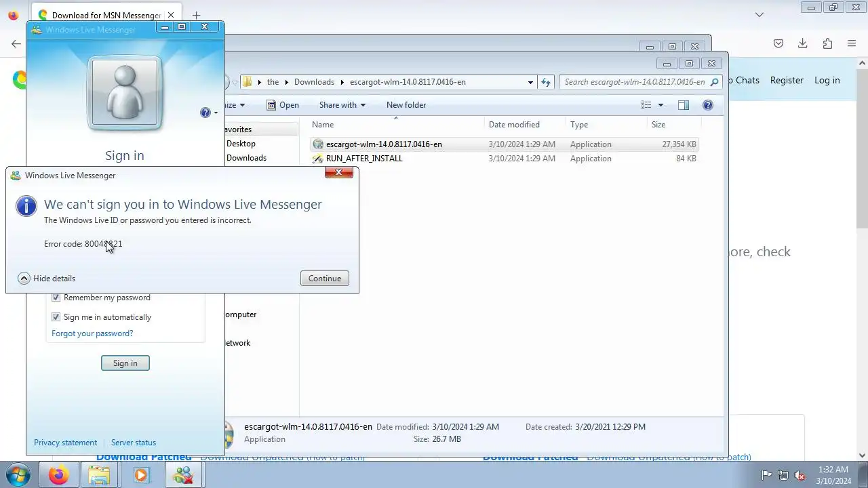
Task: Click the Messenger Sign in button
Action: click(x=125, y=363)
